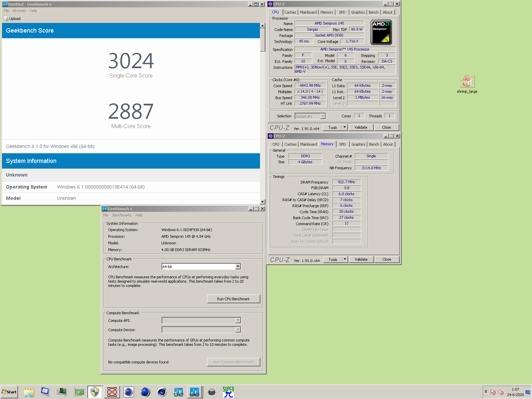Open the monitor checkmark icon on taskbar
The width and height of the screenshot is (532, 399).
[x=45, y=392]
